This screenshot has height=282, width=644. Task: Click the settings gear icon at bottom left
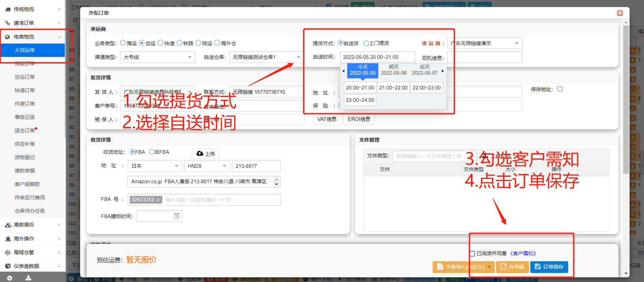9,278
